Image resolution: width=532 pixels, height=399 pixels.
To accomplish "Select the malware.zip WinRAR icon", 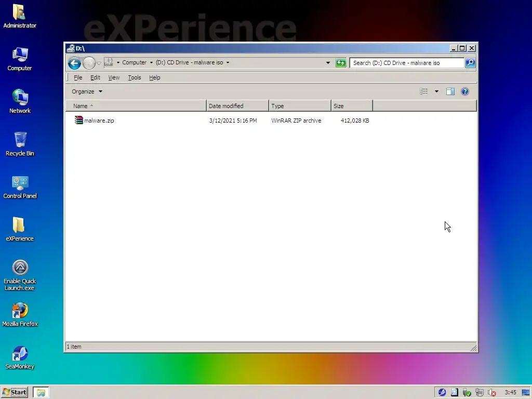I will tap(79, 120).
